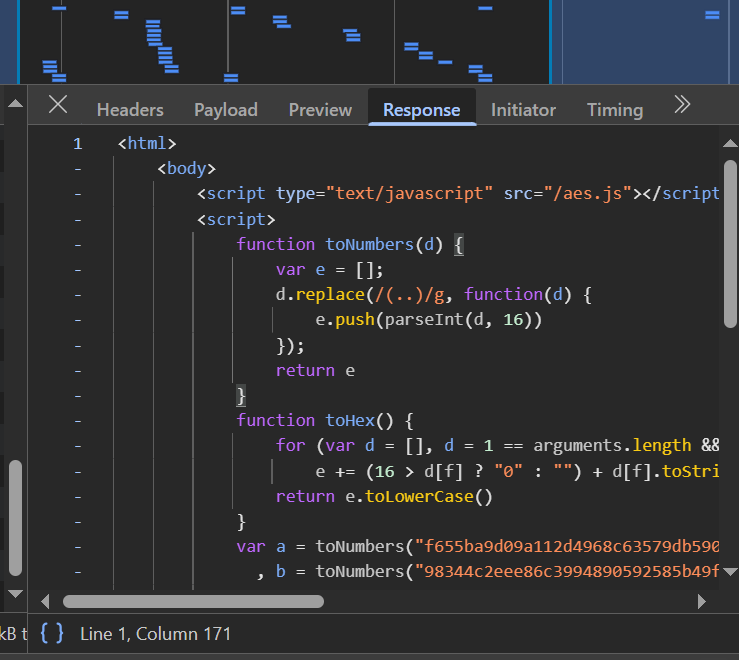Select the Preview tab

coord(320,110)
